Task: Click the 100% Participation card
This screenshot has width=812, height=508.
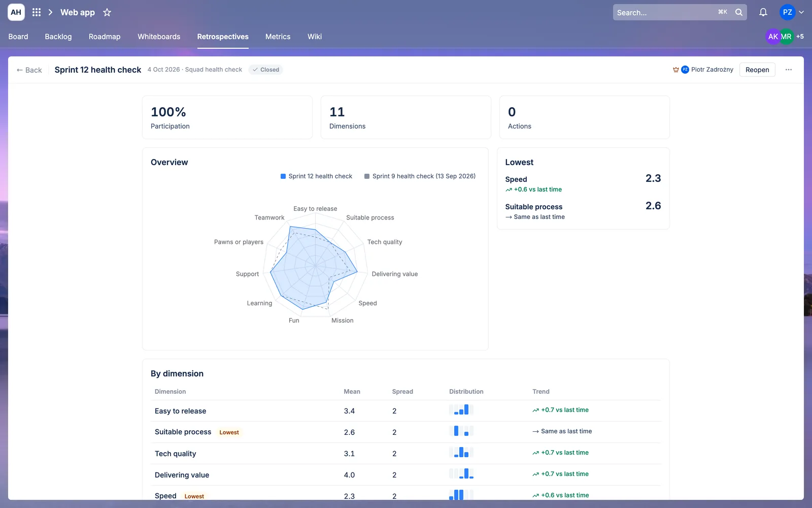Action: click(x=227, y=117)
